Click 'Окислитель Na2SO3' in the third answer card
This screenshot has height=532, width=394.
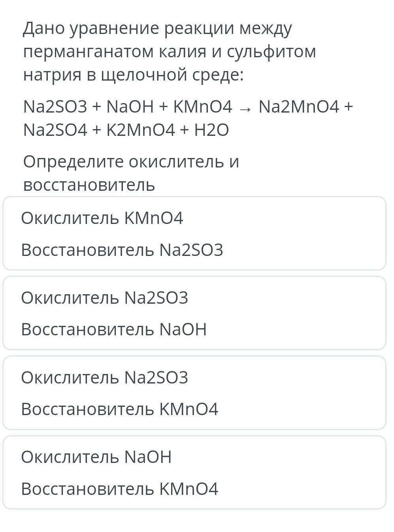pyautogui.click(x=104, y=378)
